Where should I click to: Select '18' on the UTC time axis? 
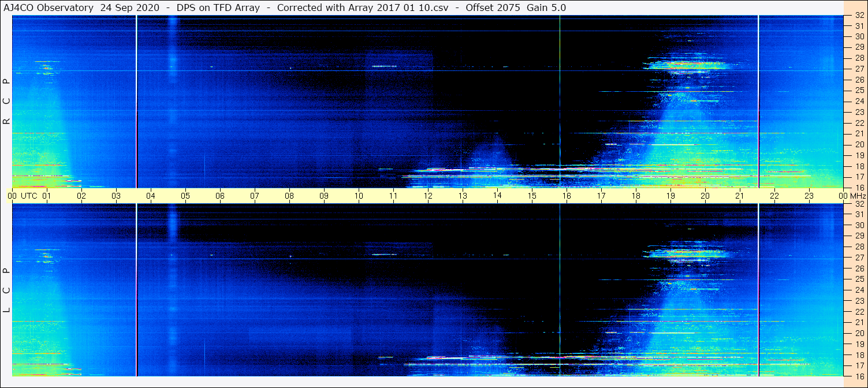(636, 196)
